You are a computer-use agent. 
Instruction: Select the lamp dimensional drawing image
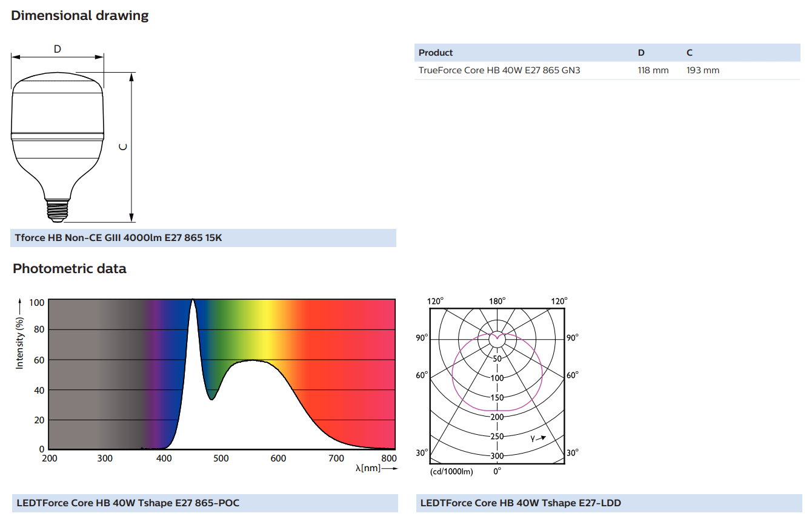[x=73, y=134]
